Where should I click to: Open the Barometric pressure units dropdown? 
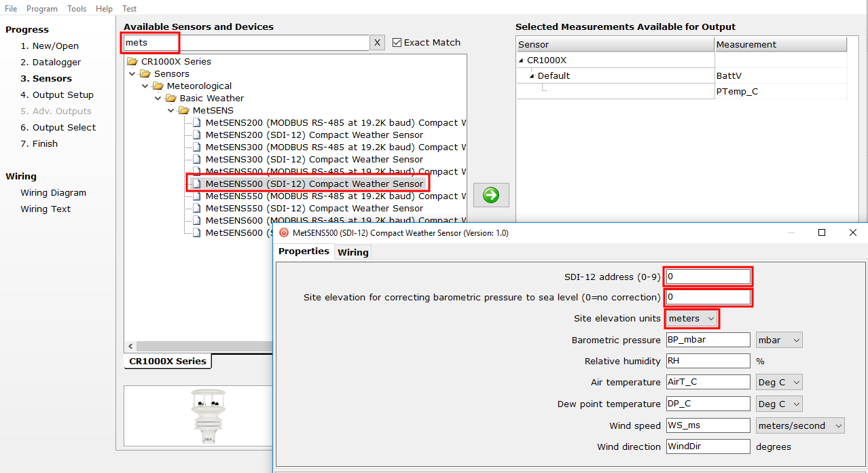[779, 340]
